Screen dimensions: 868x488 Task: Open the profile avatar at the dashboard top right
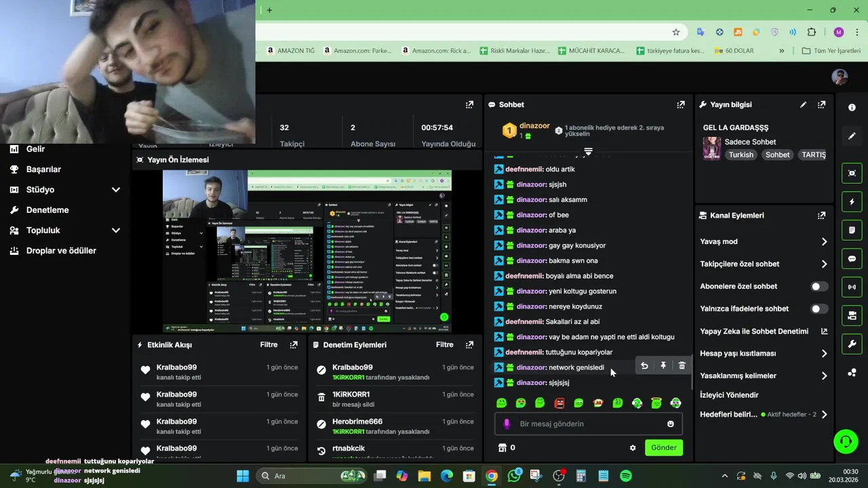[840, 77]
